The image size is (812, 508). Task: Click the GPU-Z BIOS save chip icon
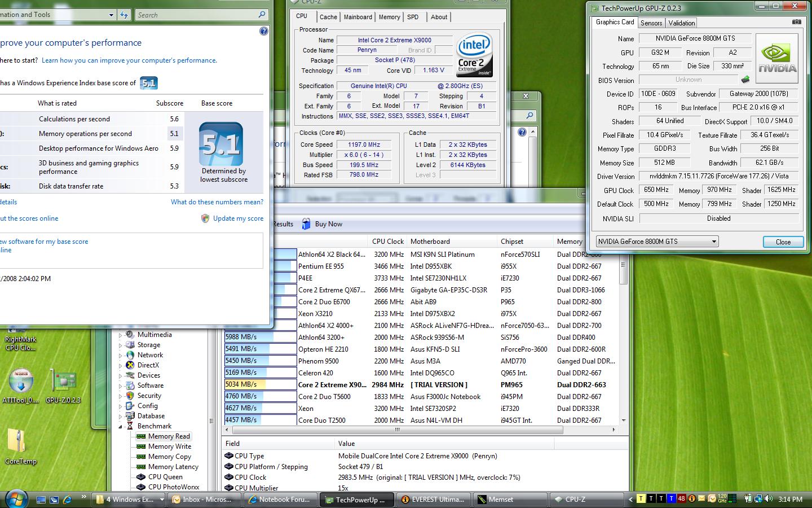pyautogui.click(x=745, y=80)
